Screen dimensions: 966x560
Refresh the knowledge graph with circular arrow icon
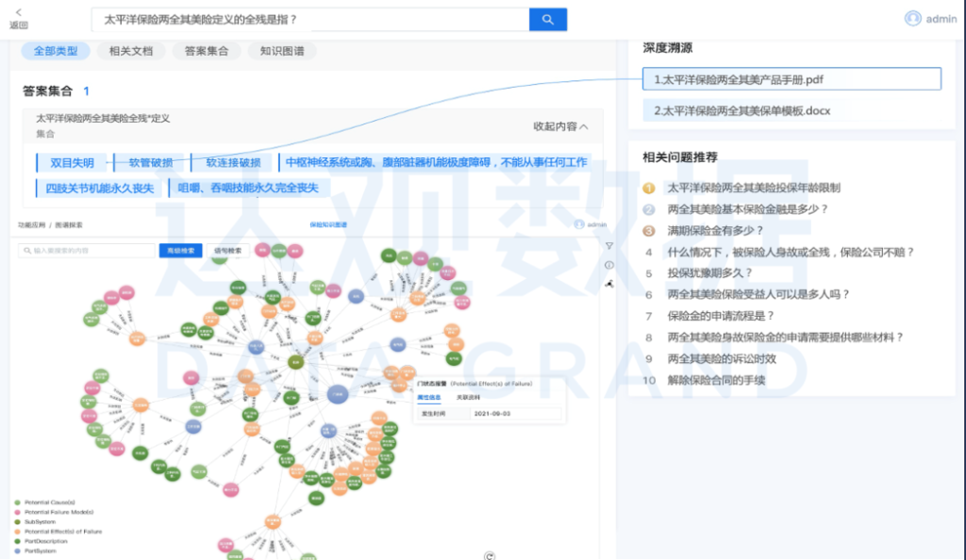pyautogui.click(x=490, y=556)
